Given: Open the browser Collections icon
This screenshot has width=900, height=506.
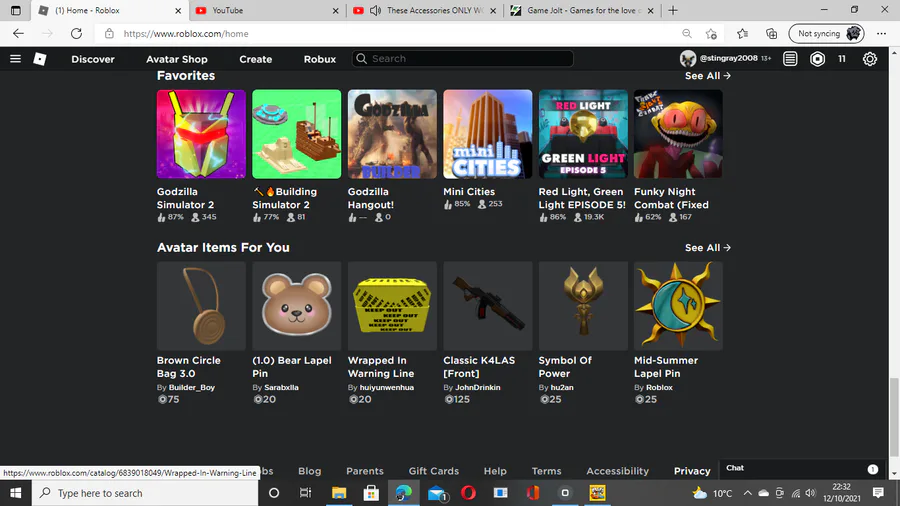Looking at the screenshot, I should click(771, 33).
